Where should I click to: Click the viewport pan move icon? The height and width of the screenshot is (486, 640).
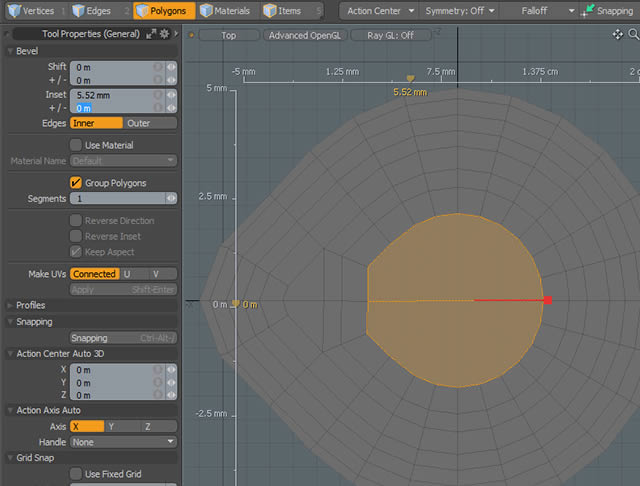click(618, 35)
